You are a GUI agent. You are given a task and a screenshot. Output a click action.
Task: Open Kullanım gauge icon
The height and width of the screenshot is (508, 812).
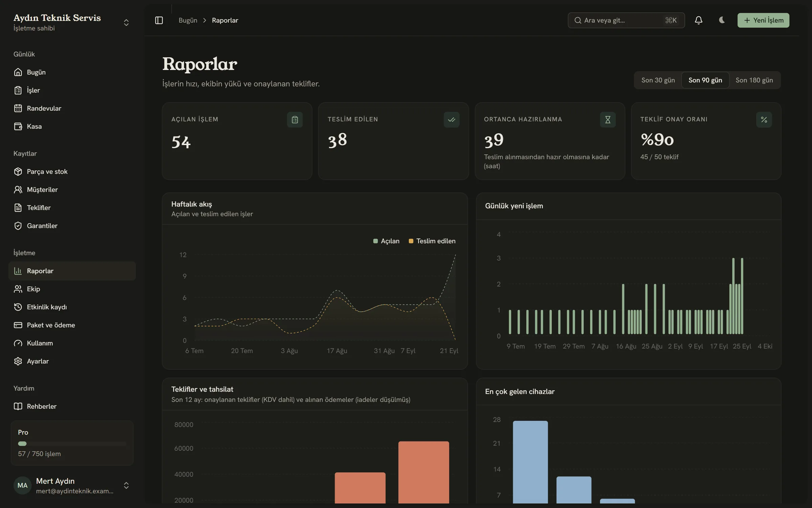(18, 343)
